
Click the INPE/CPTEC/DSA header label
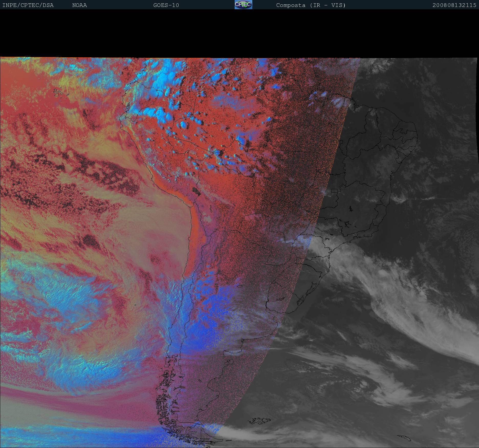coord(28,5)
